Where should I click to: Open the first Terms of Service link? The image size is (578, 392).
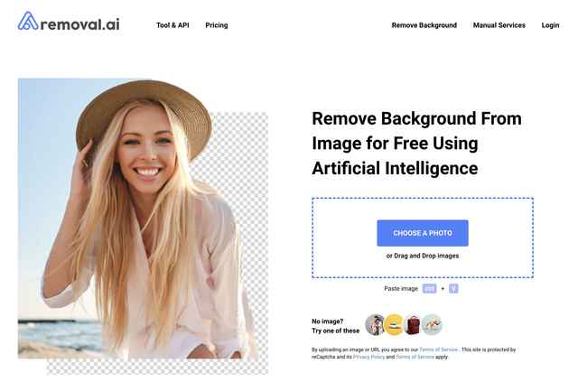coord(439,350)
